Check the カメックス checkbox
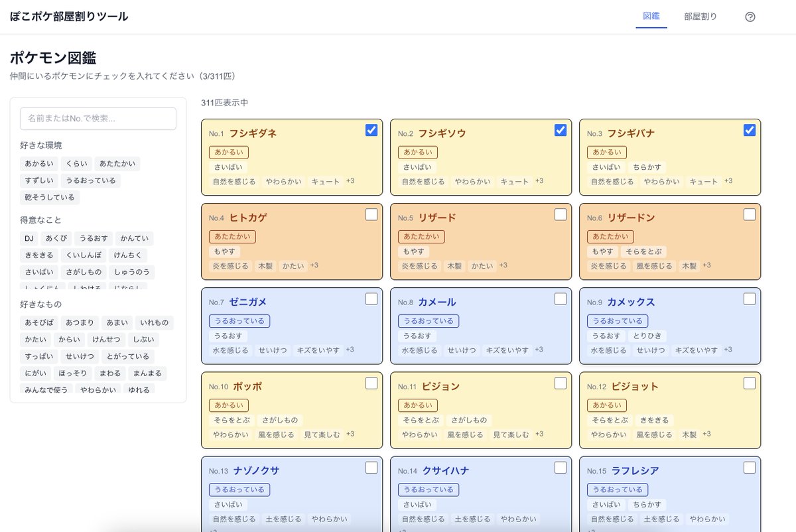Image resolution: width=796 pixels, height=532 pixels. pyautogui.click(x=750, y=299)
